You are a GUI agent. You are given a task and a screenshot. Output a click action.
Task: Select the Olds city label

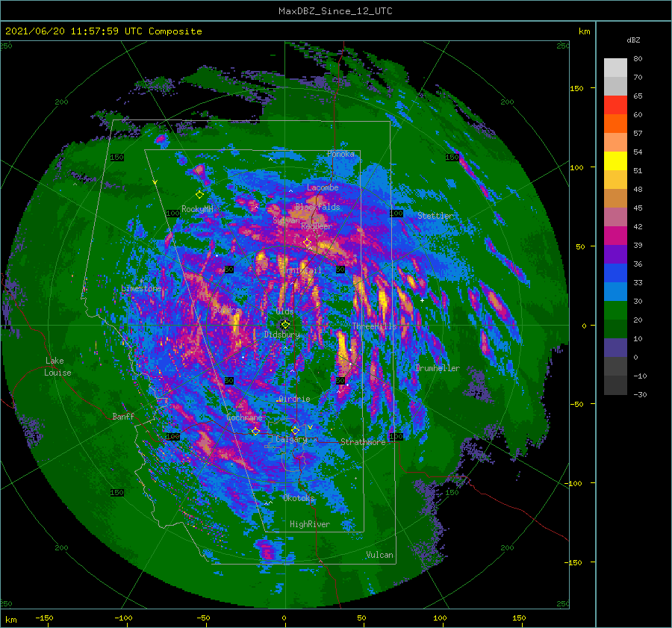(x=285, y=311)
